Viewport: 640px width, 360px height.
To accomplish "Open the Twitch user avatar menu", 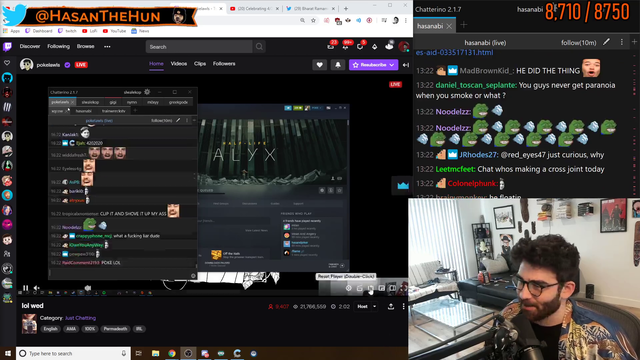I will pos(404,47).
